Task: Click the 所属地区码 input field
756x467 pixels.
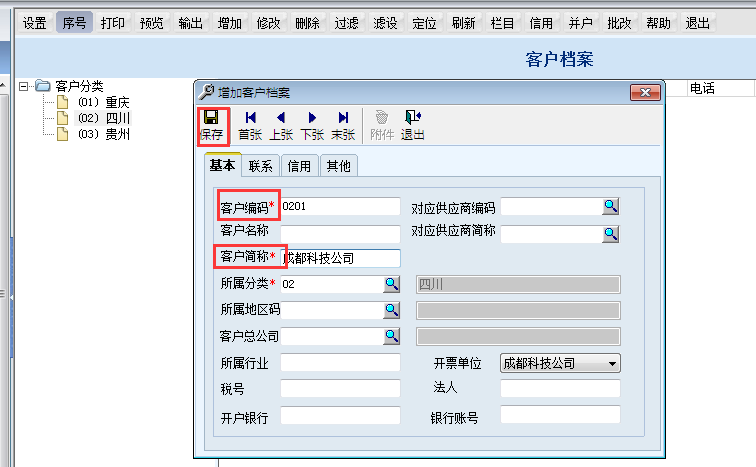Action: tap(332, 310)
